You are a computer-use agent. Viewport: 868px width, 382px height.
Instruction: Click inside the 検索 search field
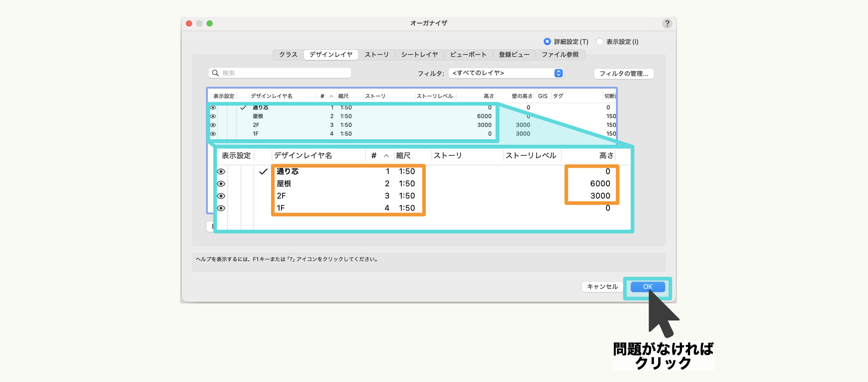pos(285,73)
